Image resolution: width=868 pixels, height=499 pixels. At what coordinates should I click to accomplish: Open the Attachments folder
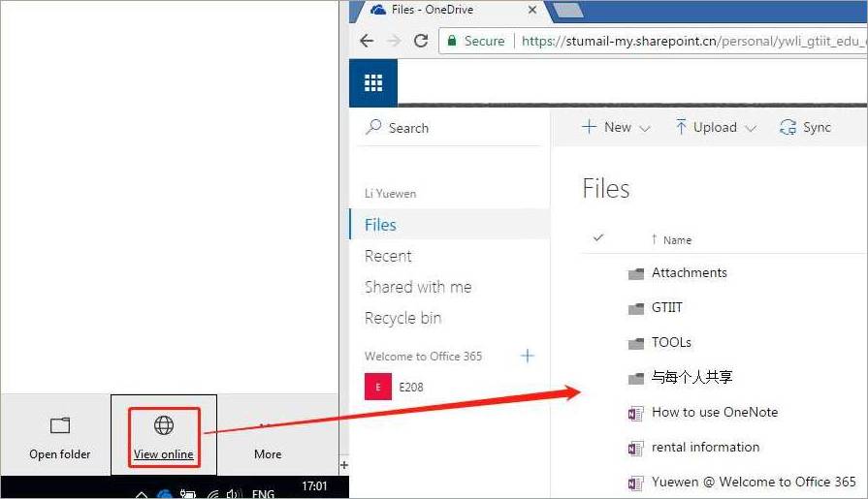coord(690,272)
